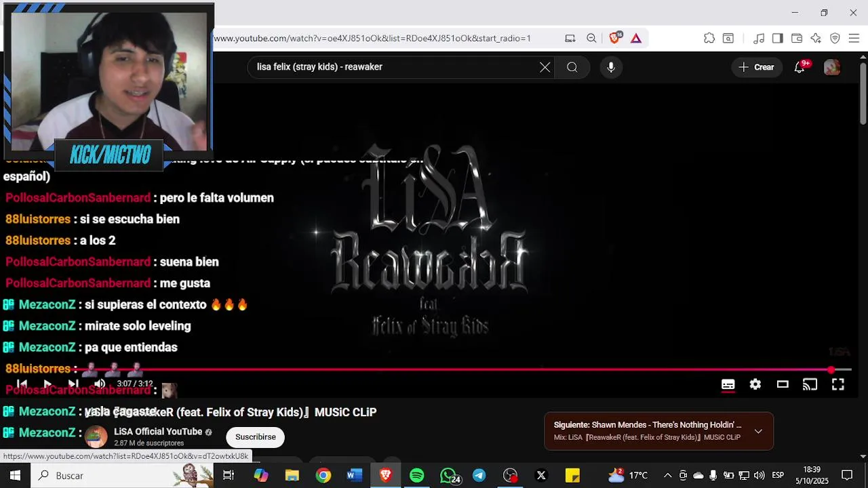Start voice search with microphone
Screen dimensions: 868x488
pos(611,67)
